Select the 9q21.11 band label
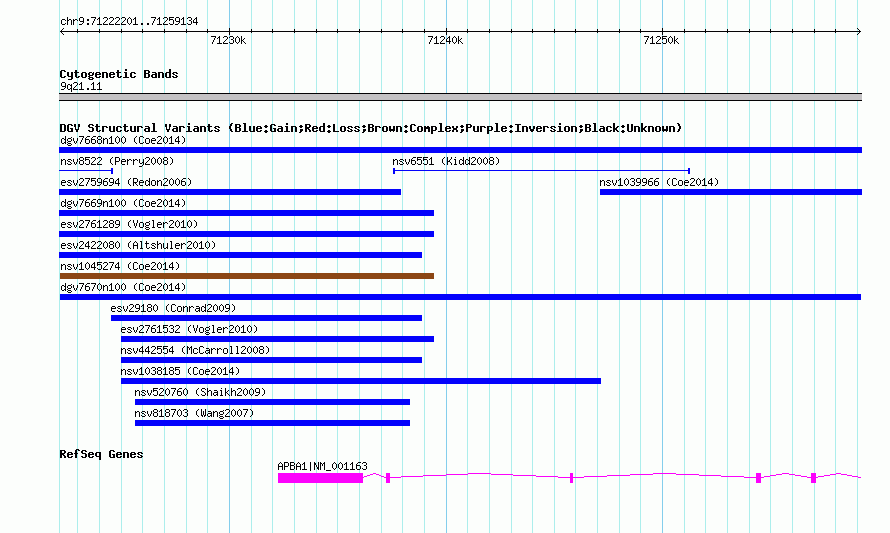Viewport: 890px width, 533px height. tap(81, 86)
